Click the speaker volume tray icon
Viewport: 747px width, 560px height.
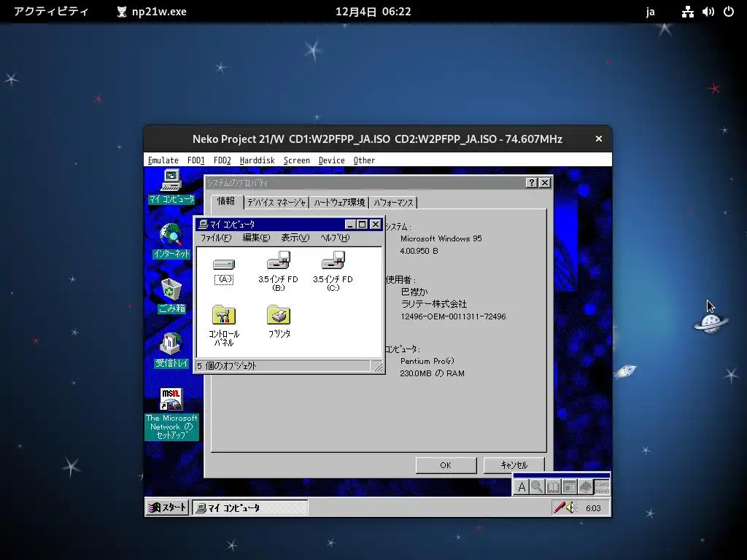570,507
